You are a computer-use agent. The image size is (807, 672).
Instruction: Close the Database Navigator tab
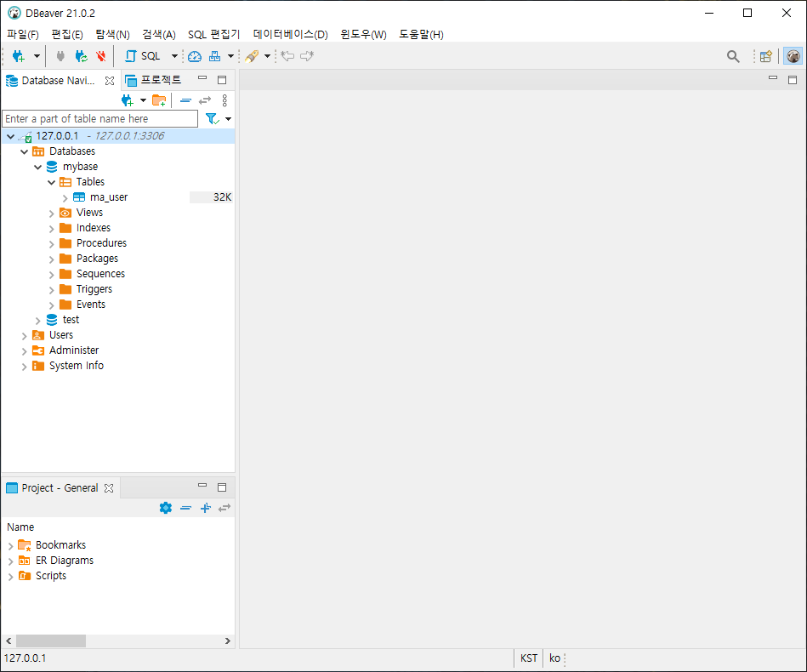[x=109, y=81]
